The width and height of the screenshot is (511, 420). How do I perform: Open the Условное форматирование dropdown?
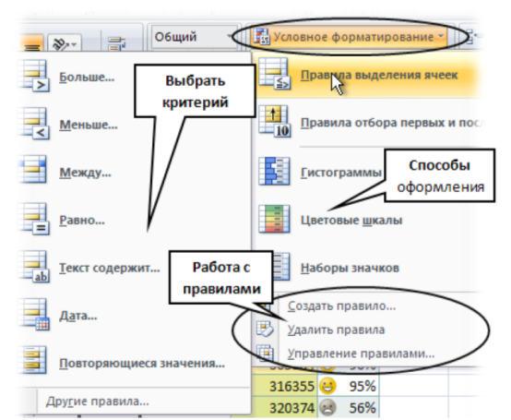pyautogui.click(x=349, y=37)
